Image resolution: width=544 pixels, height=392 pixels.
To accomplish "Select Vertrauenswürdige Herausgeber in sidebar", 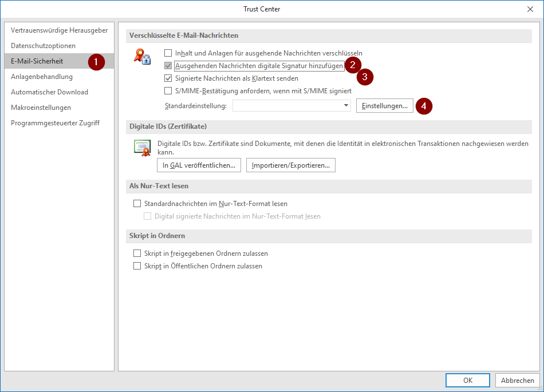I will [x=59, y=30].
